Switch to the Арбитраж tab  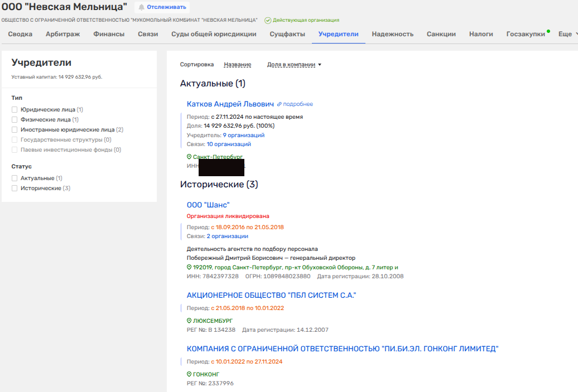(62, 34)
